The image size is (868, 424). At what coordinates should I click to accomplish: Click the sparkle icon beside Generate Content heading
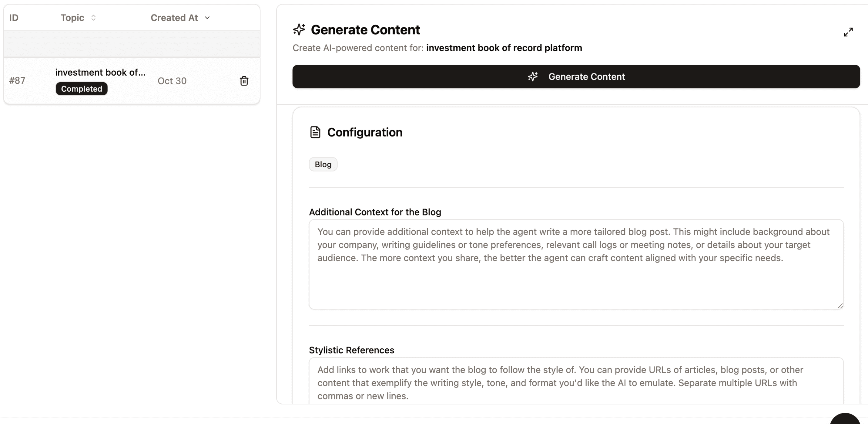(299, 30)
